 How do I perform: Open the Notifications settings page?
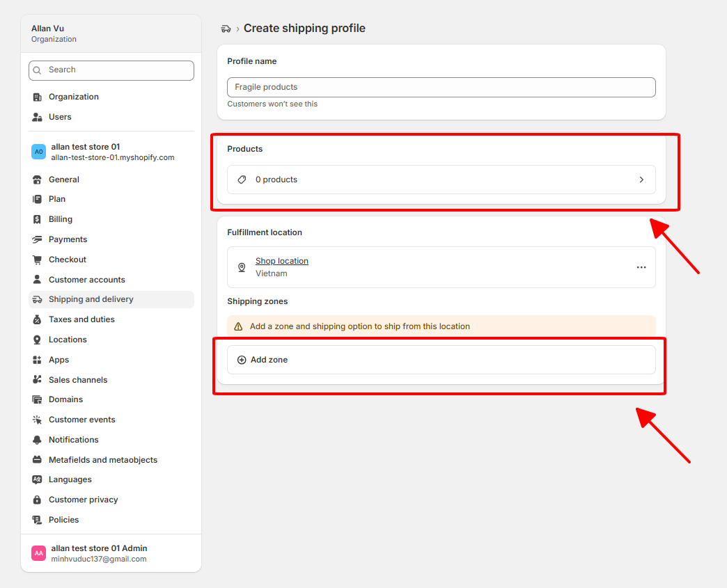[x=111, y=440]
